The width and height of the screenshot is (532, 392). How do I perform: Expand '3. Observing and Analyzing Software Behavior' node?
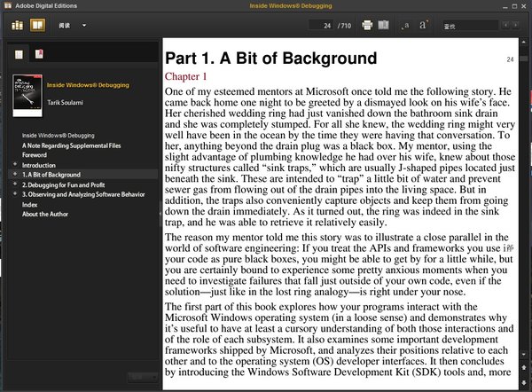15,194
